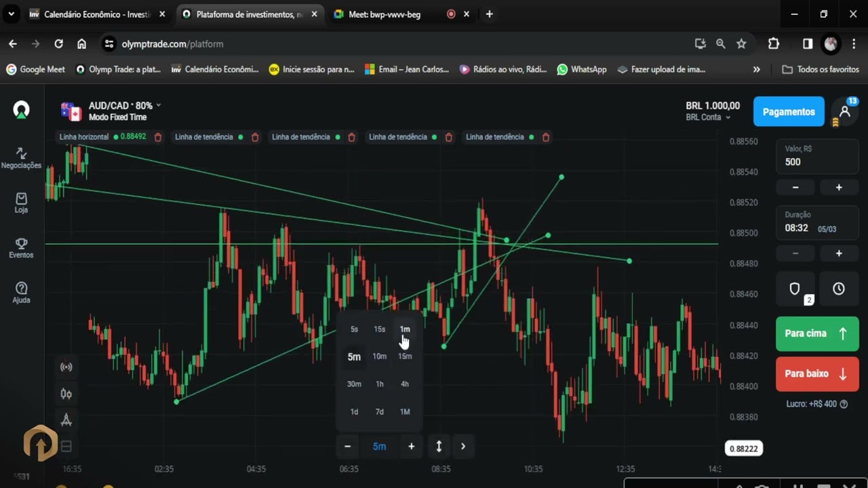The image size is (868, 488).
Task: Toggle the vertical auto-scale arrows icon
Action: tap(439, 446)
